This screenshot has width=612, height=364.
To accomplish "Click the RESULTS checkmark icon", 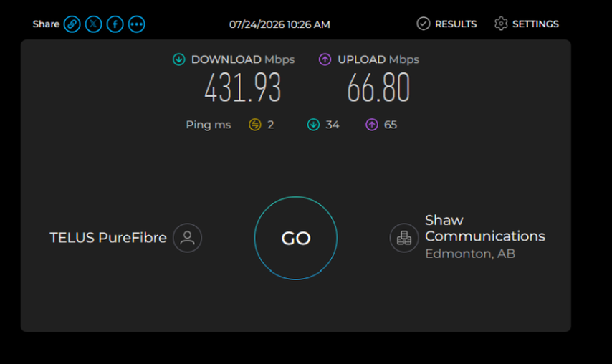I will click(423, 24).
